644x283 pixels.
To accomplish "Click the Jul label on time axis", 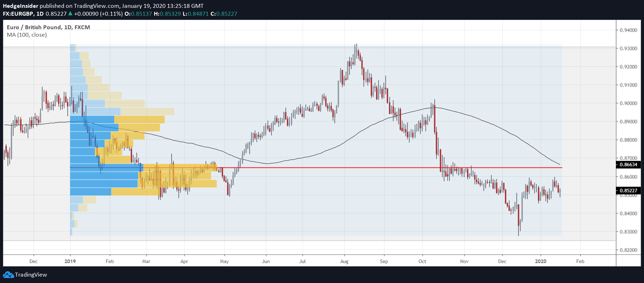I will coord(303,261).
